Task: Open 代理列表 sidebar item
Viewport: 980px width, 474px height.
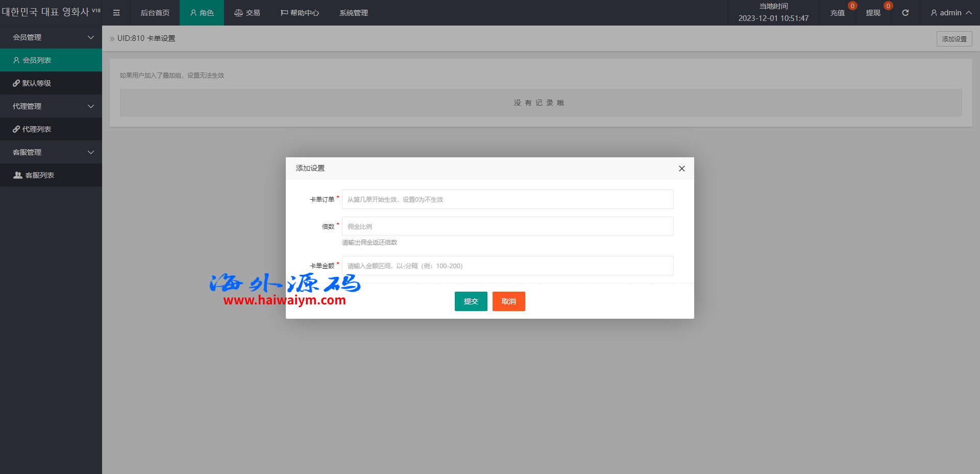Action: [x=51, y=129]
